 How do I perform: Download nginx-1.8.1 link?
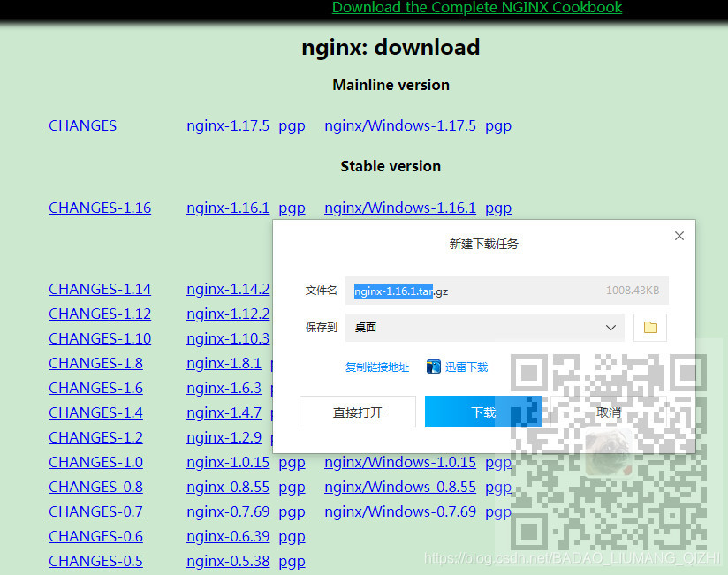(224, 363)
